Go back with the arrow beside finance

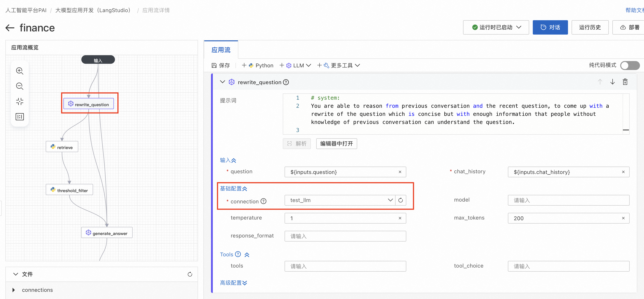click(10, 28)
